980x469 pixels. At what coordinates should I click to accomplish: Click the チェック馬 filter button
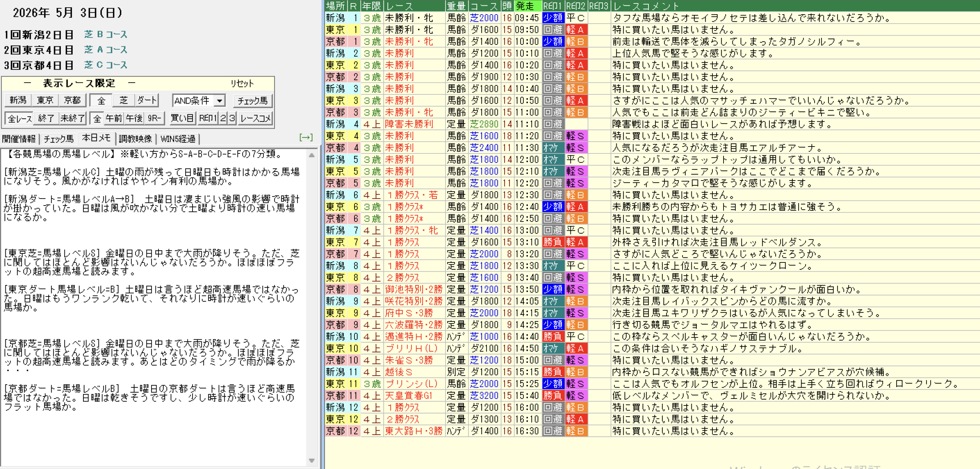(x=252, y=101)
